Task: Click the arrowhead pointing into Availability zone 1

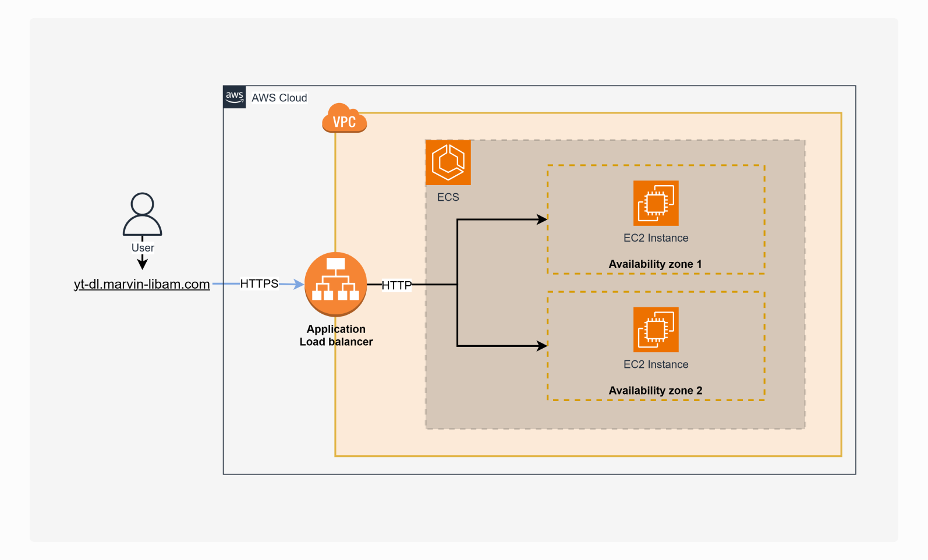Action: click(x=542, y=219)
